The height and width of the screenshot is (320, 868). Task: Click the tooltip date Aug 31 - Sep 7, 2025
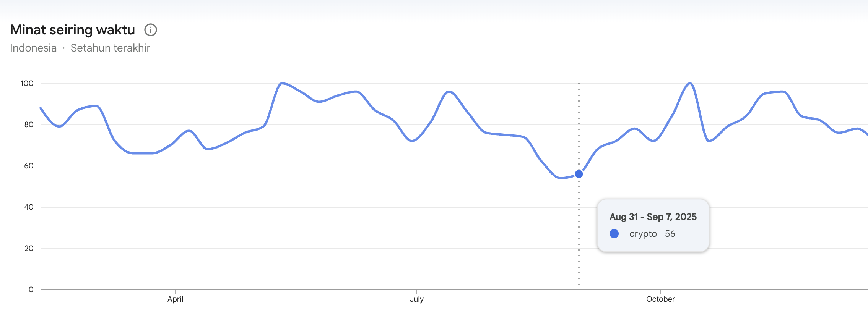coord(653,217)
